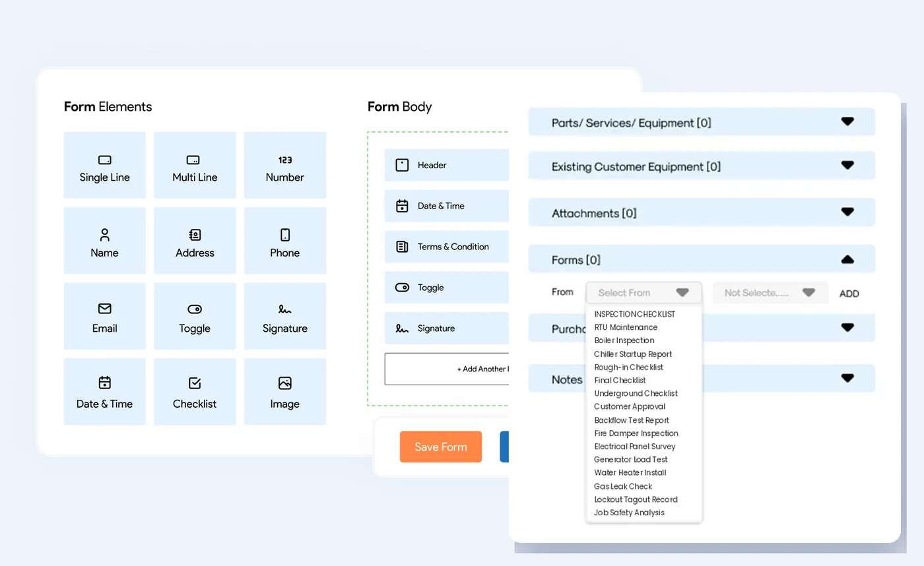Select Electrical Panel Survey option

tap(635, 447)
